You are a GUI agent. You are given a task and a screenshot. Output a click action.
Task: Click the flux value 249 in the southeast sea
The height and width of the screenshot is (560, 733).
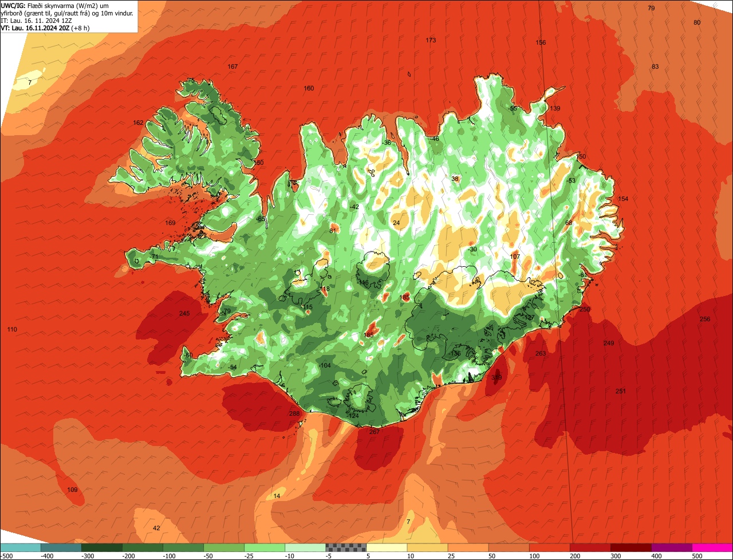tap(609, 343)
